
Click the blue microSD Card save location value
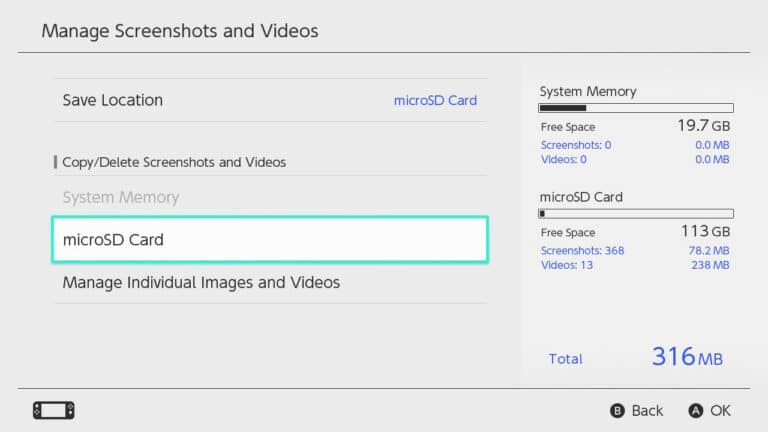(435, 100)
